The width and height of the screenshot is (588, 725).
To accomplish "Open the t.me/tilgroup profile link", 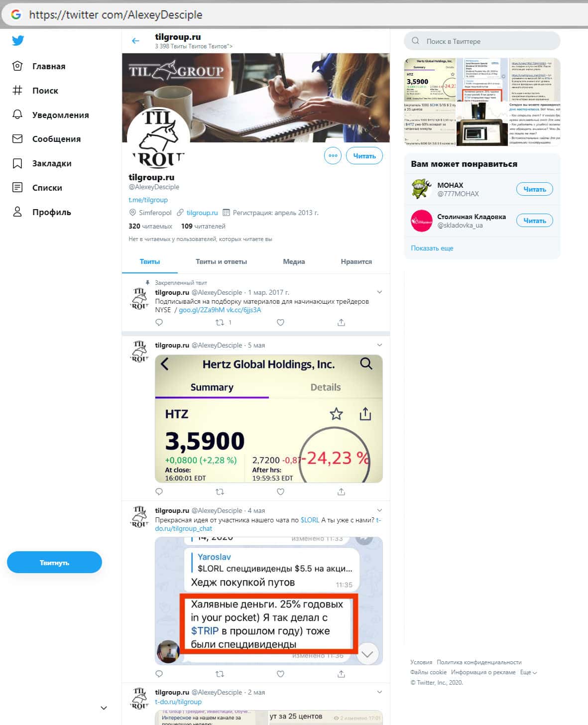I will click(148, 200).
